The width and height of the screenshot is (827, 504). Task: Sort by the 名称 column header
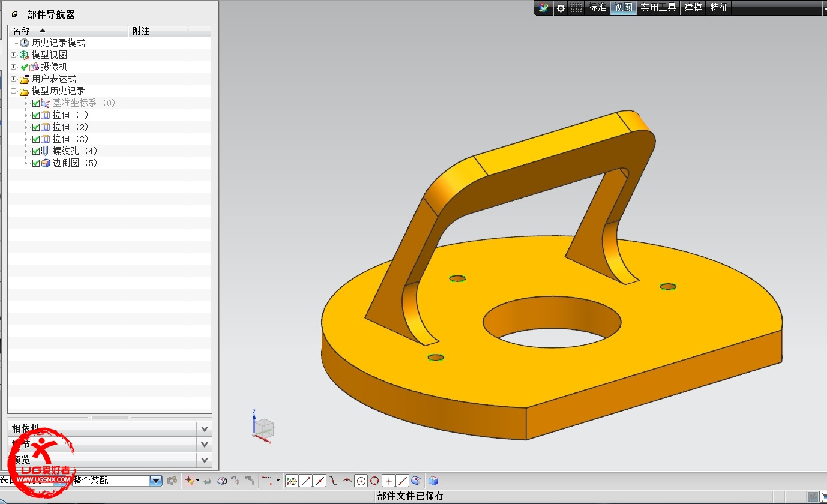68,31
